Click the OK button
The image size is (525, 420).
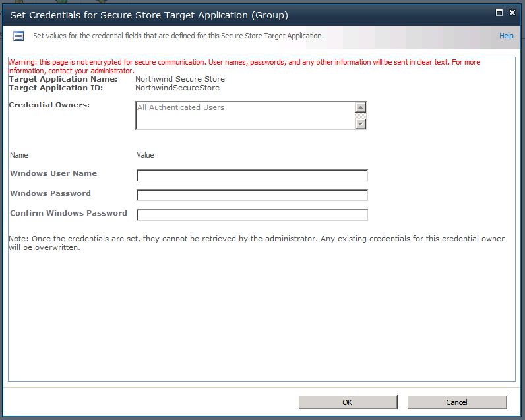[348, 402]
